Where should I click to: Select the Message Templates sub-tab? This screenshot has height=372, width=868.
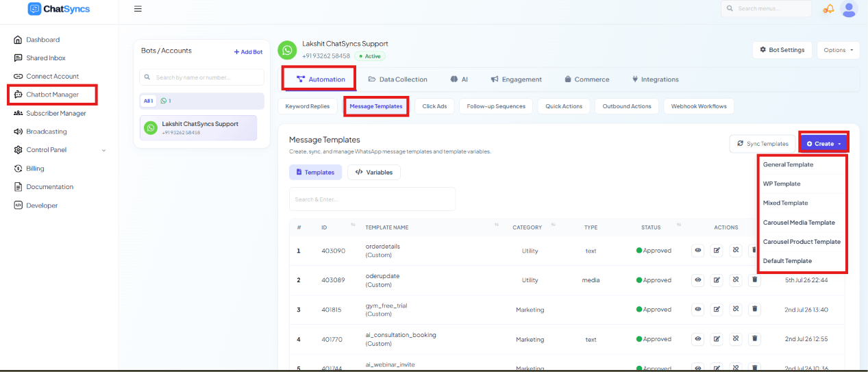[375, 106]
